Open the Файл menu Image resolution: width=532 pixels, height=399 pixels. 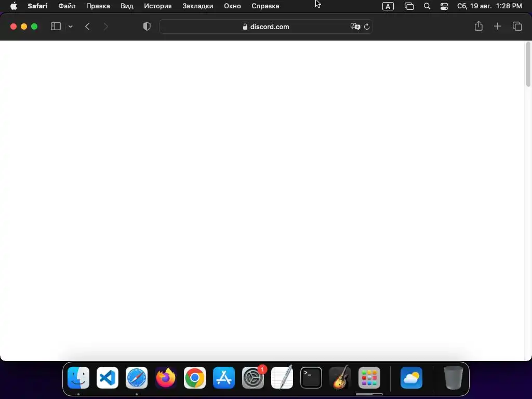[67, 6]
